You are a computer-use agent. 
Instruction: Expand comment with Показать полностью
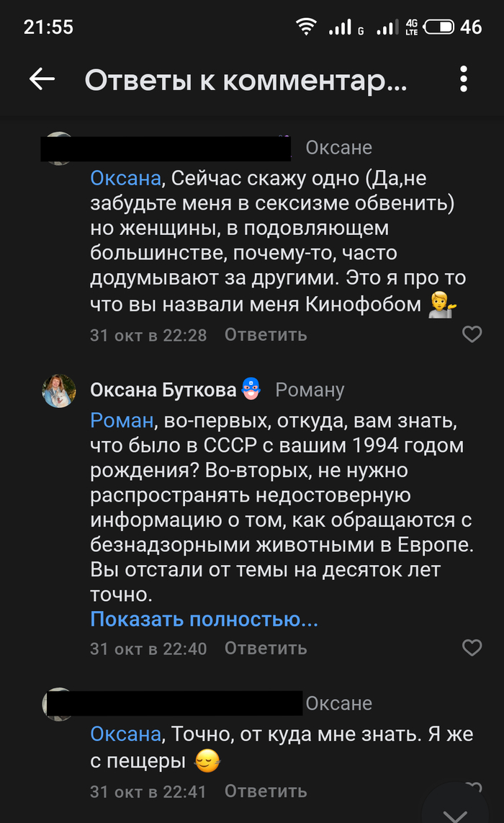point(204,619)
